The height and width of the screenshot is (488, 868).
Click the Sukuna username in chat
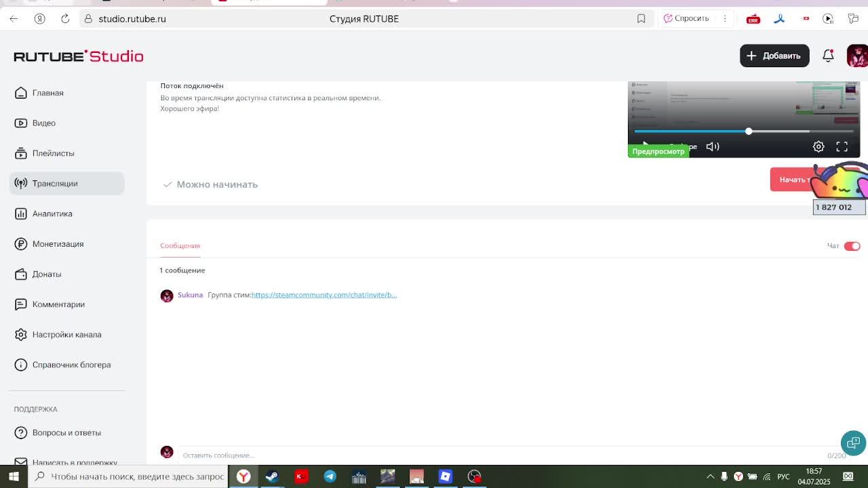tap(190, 295)
